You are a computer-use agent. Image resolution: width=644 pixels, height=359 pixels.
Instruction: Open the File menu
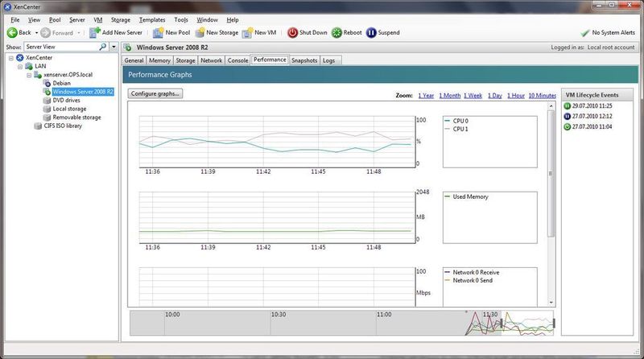coord(15,19)
